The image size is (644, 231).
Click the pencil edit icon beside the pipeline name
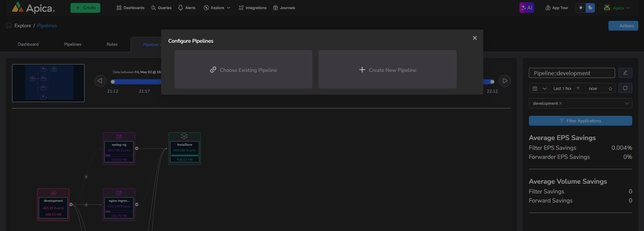point(625,73)
